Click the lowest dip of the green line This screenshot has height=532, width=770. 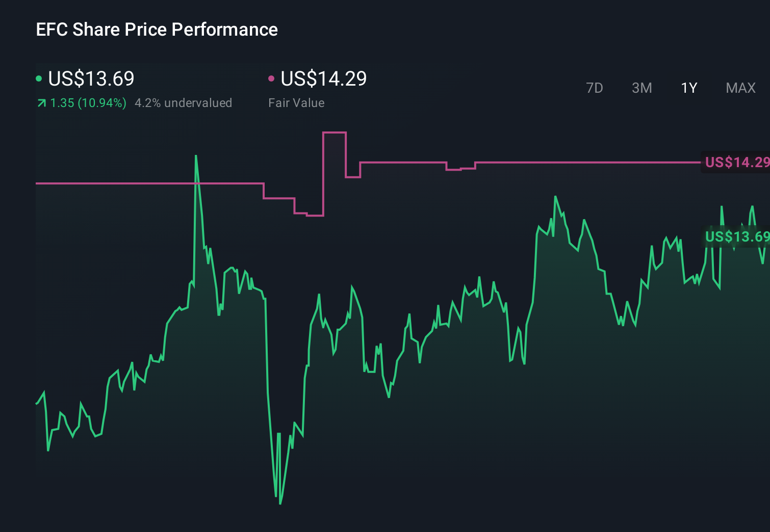[280, 502]
